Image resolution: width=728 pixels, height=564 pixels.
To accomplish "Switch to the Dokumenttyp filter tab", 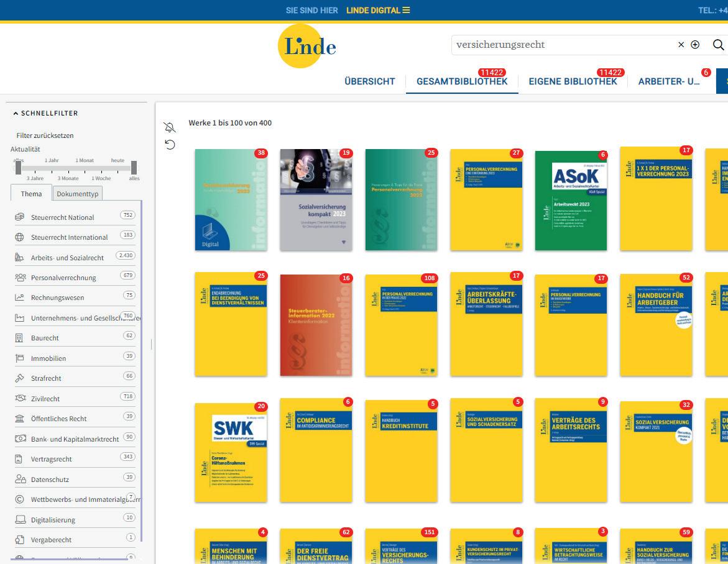I will click(x=78, y=193).
